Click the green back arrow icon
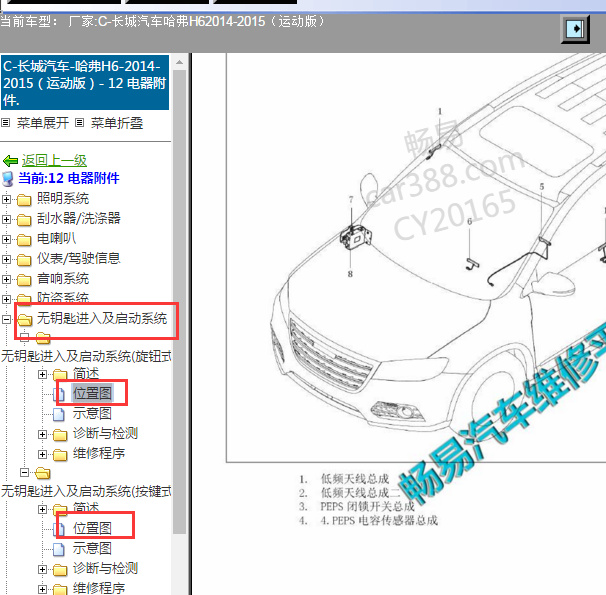 click(x=10, y=160)
